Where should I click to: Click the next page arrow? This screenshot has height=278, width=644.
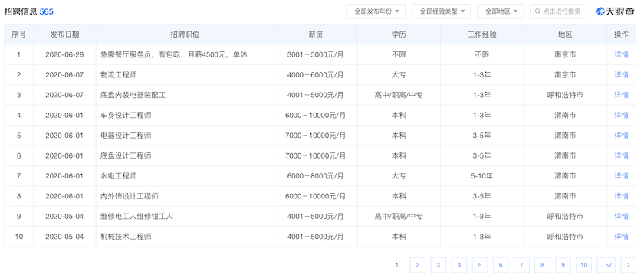[629, 265]
